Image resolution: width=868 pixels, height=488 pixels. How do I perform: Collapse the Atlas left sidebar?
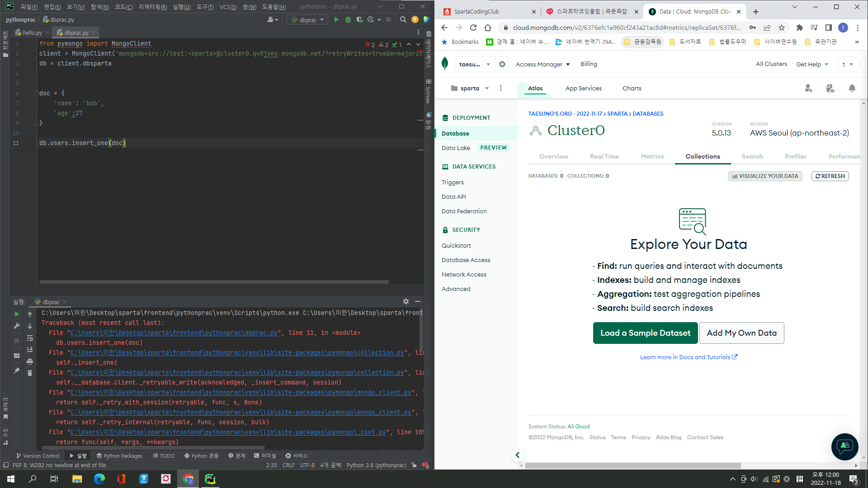pyautogui.click(x=518, y=455)
